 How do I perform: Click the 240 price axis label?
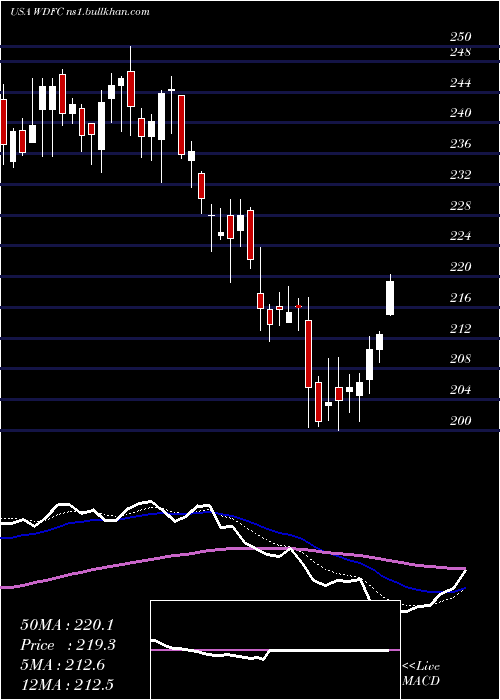point(460,113)
